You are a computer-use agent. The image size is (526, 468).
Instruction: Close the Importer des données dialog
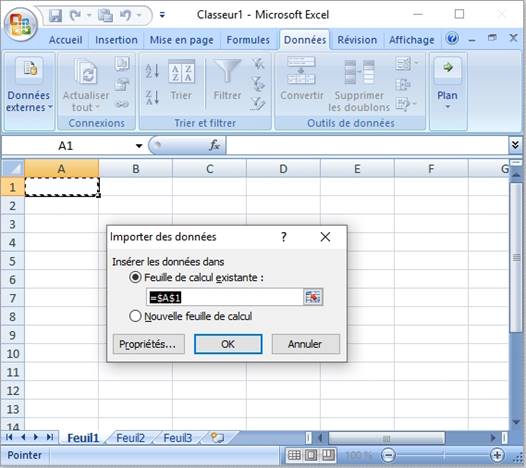coord(325,237)
